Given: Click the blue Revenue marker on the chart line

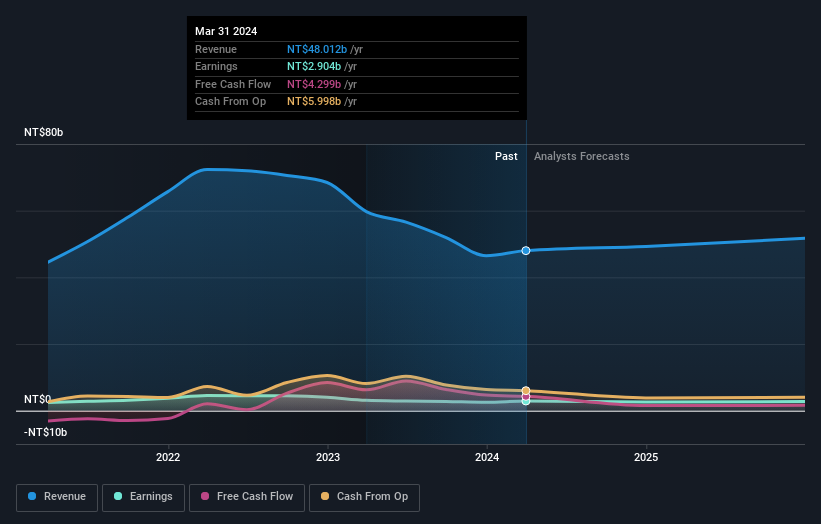Looking at the screenshot, I should click(x=526, y=251).
